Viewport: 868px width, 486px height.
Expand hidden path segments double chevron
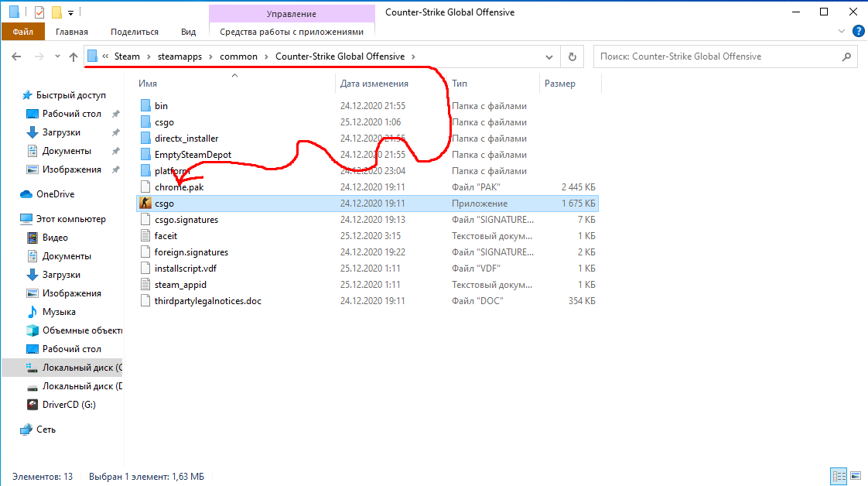pos(105,56)
